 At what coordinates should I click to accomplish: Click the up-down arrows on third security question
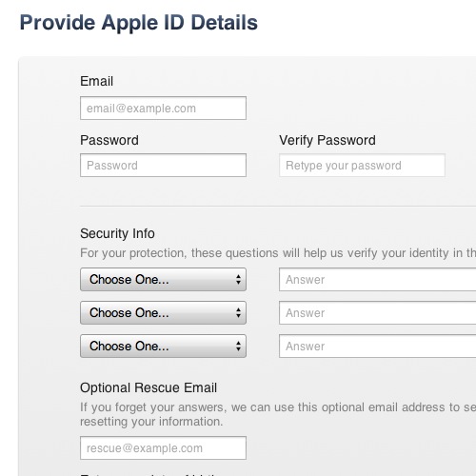pyautogui.click(x=238, y=347)
